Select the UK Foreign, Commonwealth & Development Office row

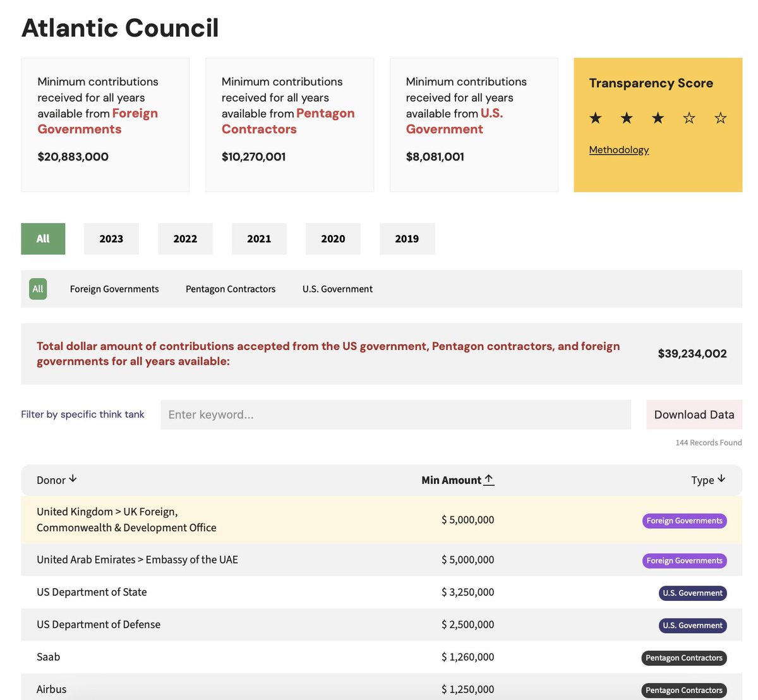382,520
